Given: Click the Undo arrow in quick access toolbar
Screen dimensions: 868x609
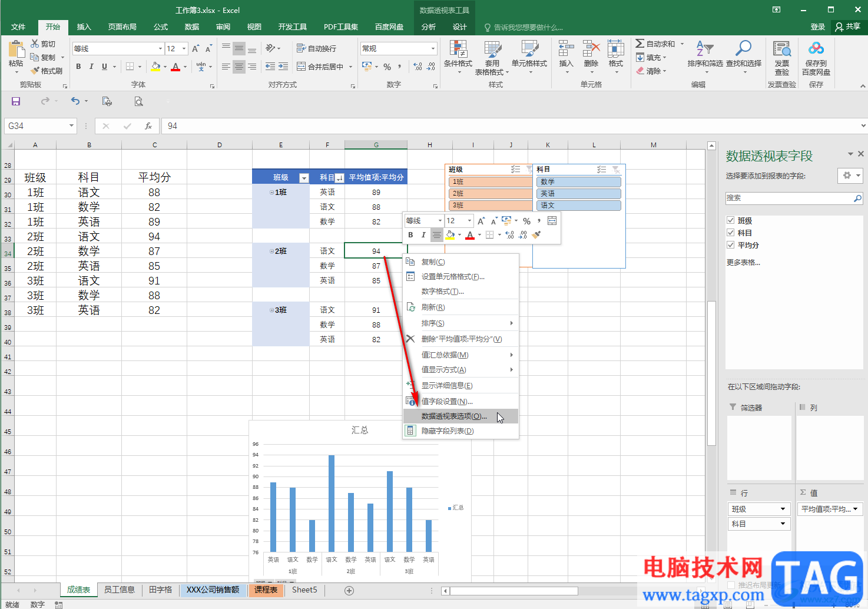Looking at the screenshot, I should coord(75,101).
